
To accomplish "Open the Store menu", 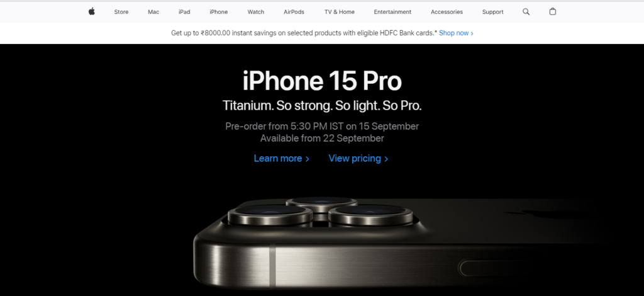I will [x=121, y=12].
